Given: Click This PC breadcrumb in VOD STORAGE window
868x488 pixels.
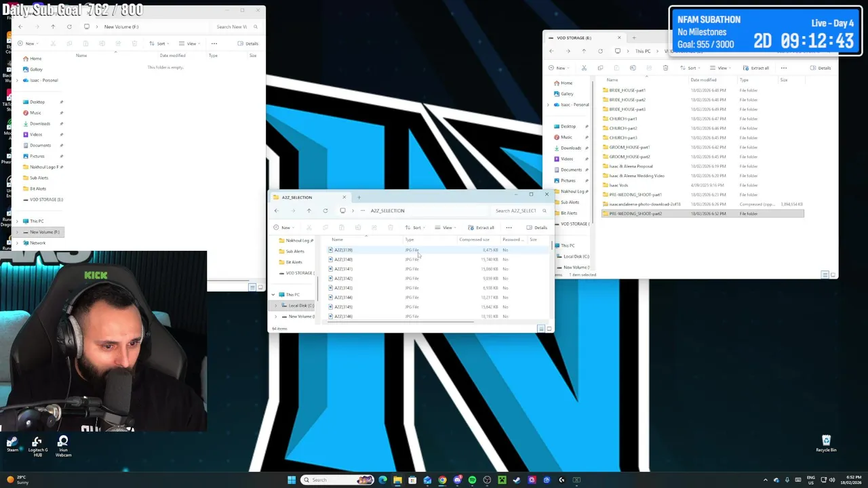Looking at the screenshot, I should coord(643,52).
